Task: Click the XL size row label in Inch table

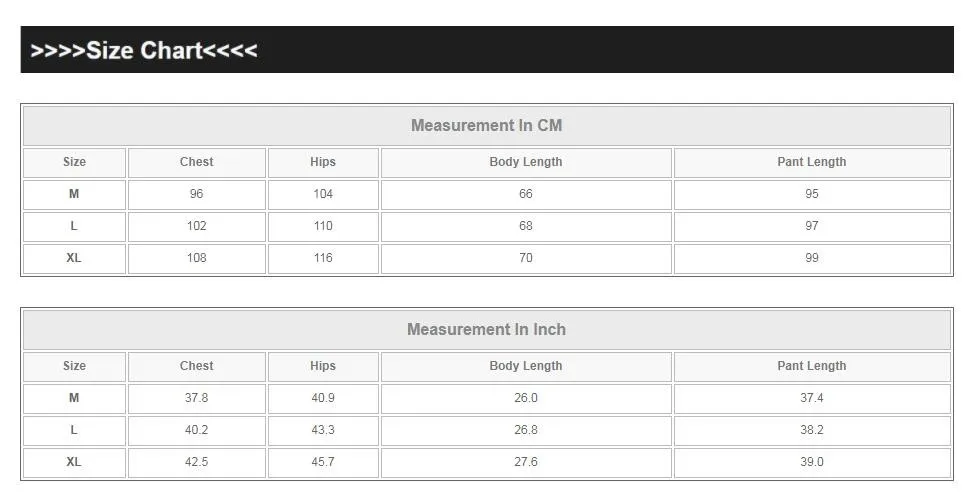Action: [74, 462]
